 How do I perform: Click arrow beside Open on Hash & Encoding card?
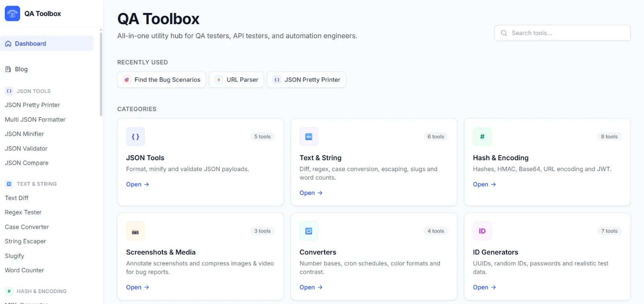[493, 184]
